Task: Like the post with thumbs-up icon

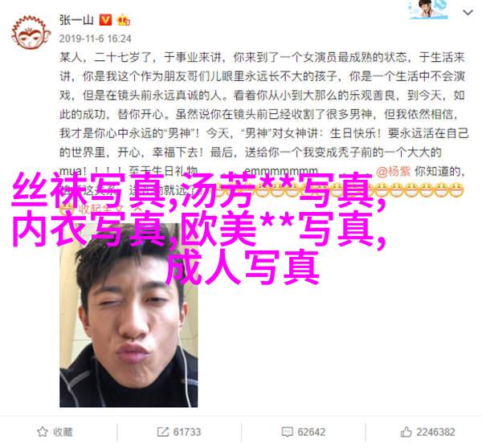Action: click(406, 432)
